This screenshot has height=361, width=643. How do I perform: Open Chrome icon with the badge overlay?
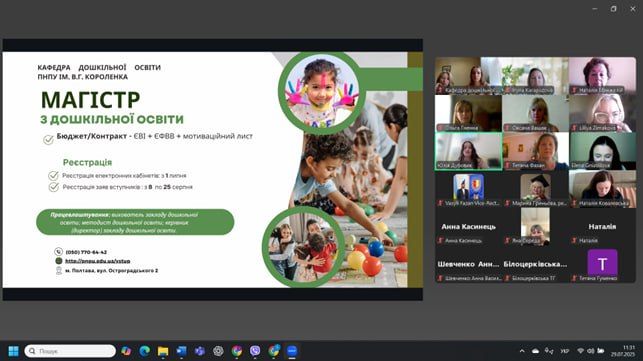pos(274,351)
